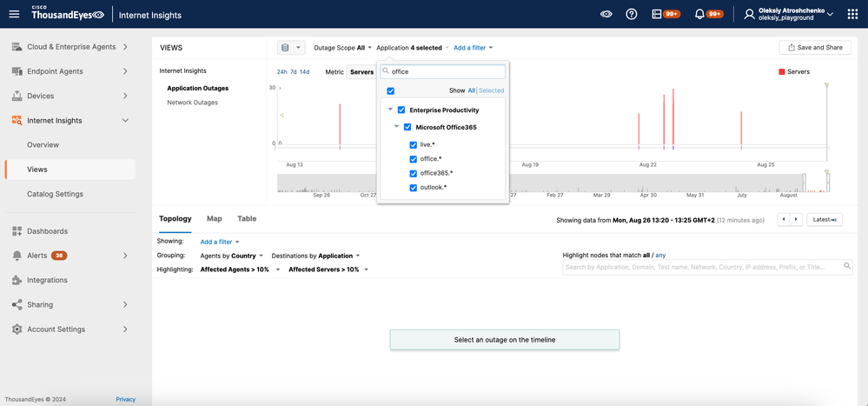The image size is (868, 406).
Task: Switch to the Map tab
Action: [x=215, y=219]
